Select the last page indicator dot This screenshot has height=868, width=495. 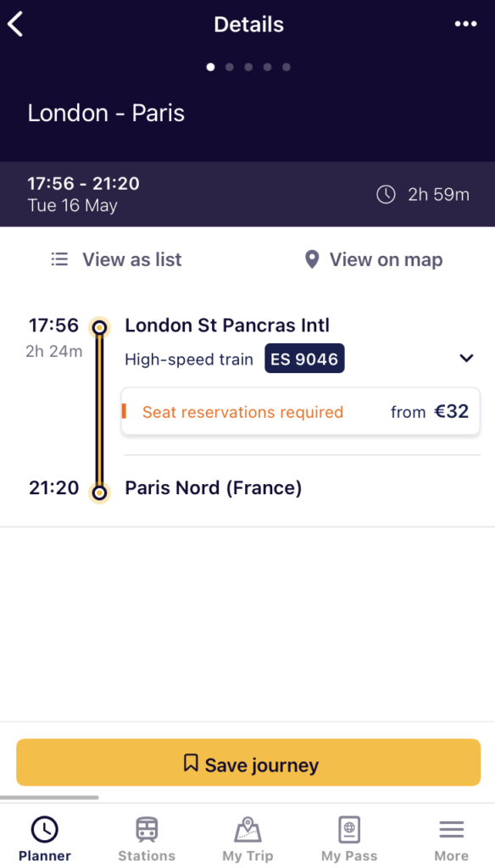pyautogui.click(x=286, y=67)
